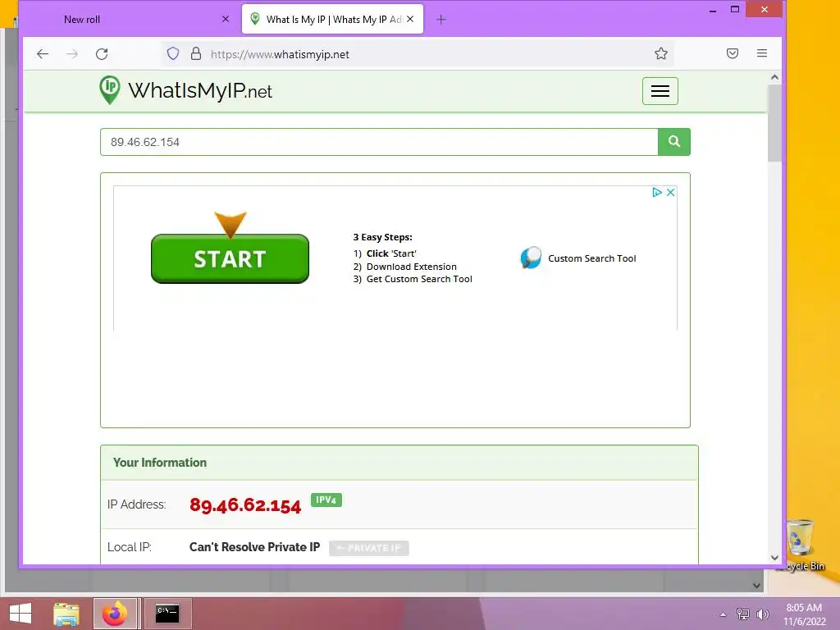Screen dimensions: 840x630
Task: Click the Firefox taskbar icon
Action: [x=115, y=614]
